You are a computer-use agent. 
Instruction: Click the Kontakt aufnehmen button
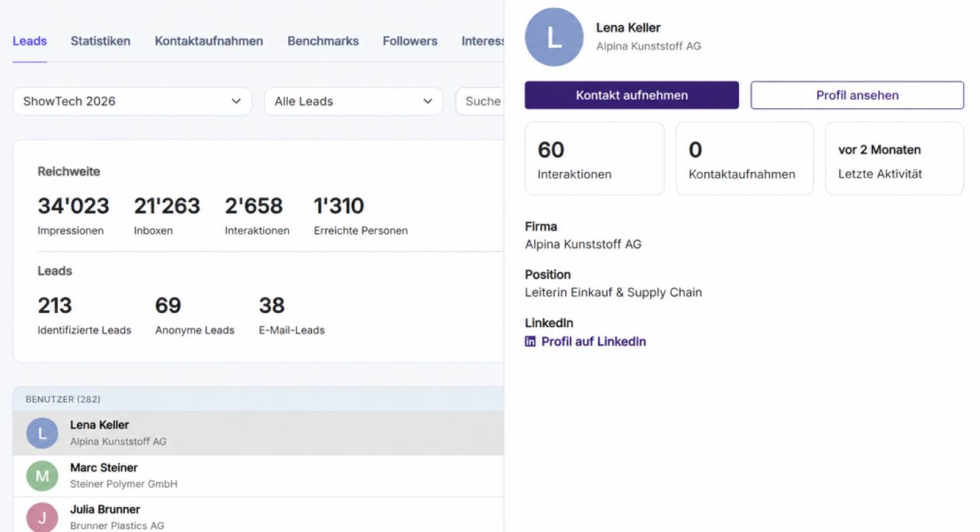[632, 95]
